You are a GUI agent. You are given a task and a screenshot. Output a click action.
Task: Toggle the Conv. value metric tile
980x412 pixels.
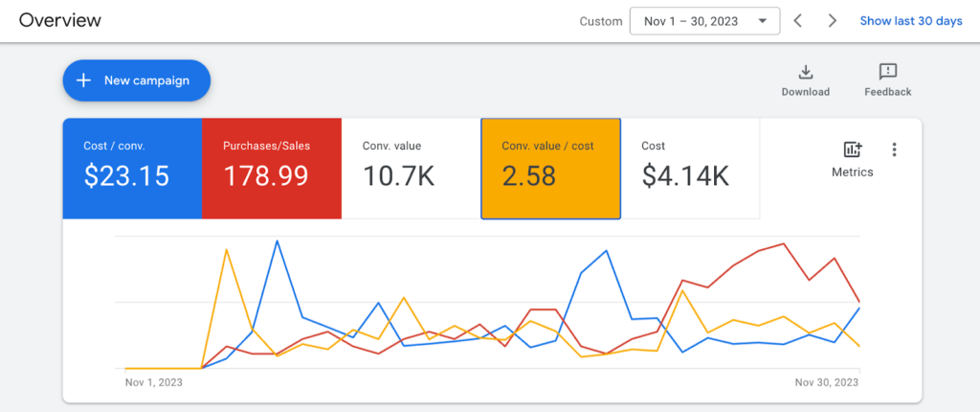coord(412,169)
